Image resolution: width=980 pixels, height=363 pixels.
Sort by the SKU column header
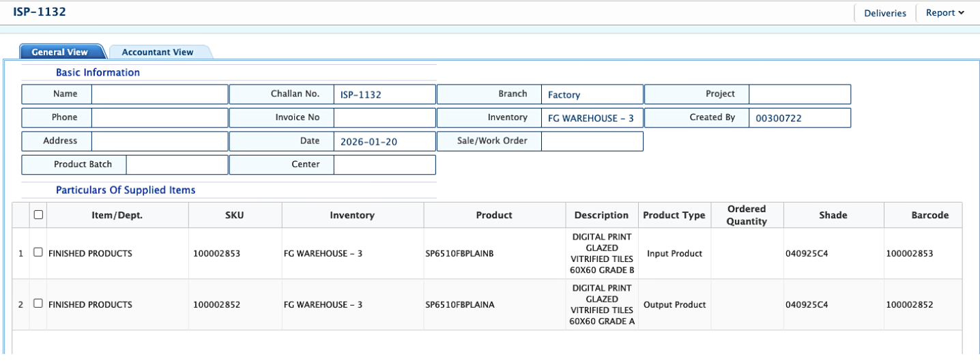(234, 215)
